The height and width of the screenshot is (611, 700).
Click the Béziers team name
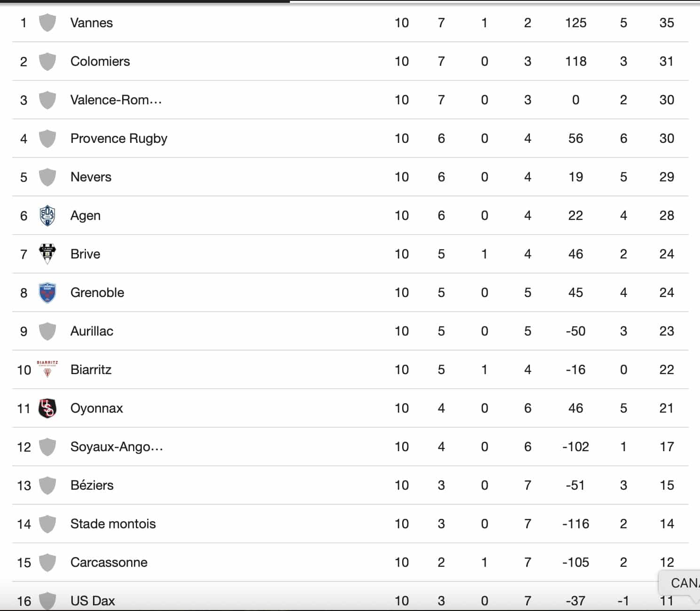point(92,486)
